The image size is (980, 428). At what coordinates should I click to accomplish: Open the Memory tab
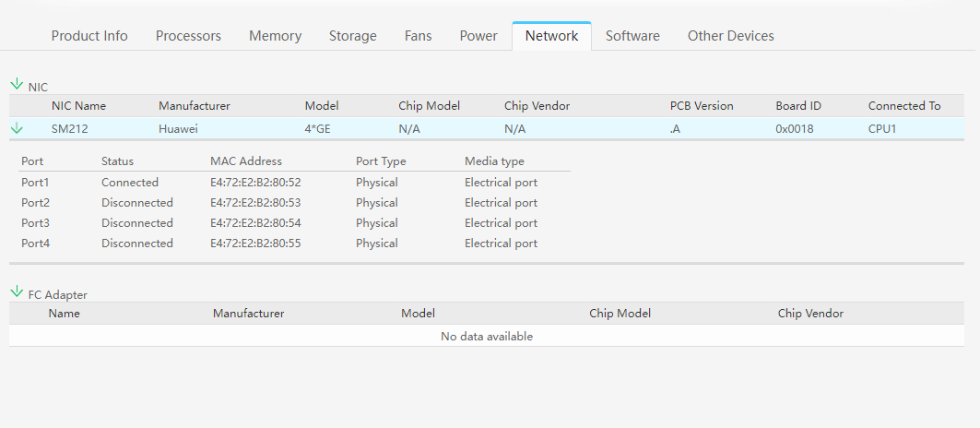pos(275,36)
